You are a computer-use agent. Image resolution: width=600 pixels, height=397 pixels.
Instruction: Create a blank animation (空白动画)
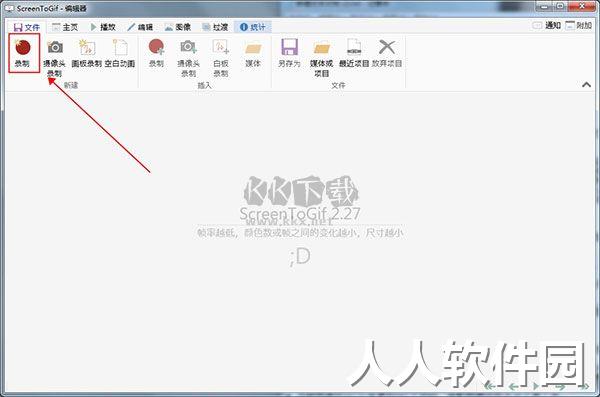pos(120,53)
